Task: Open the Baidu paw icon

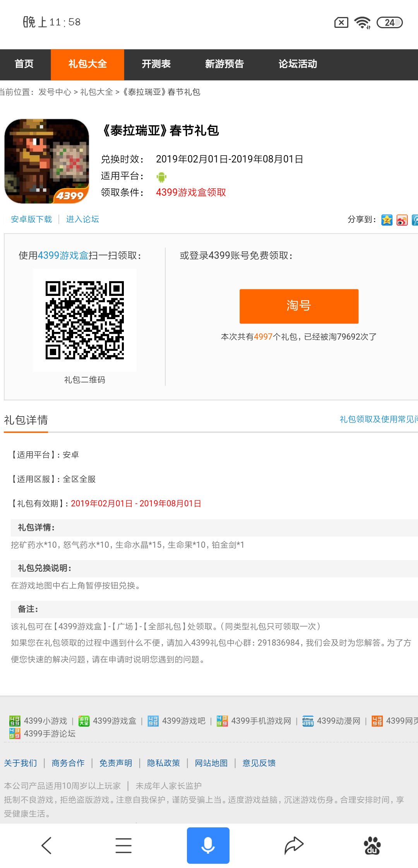Action: (x=372, y=845)
